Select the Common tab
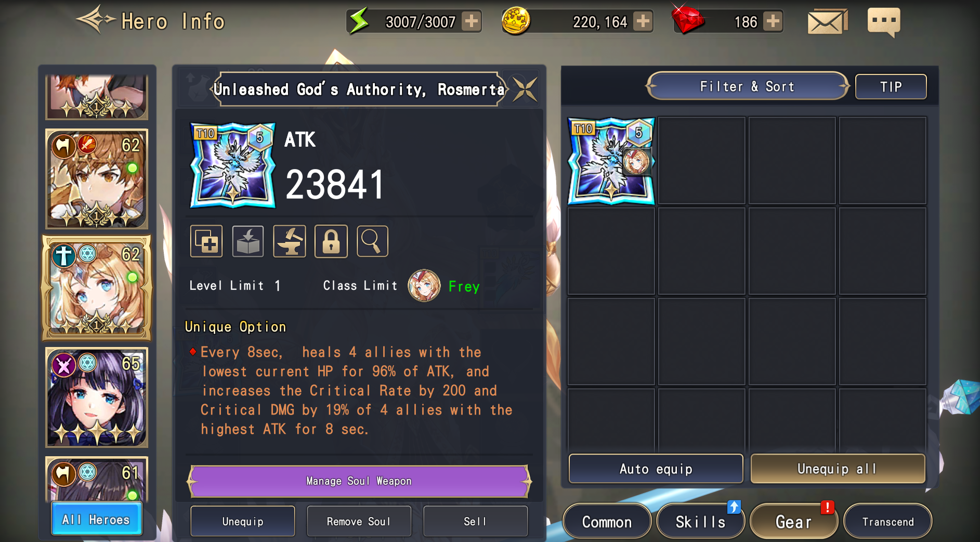The image size is (980, 542). click(607, 521)
